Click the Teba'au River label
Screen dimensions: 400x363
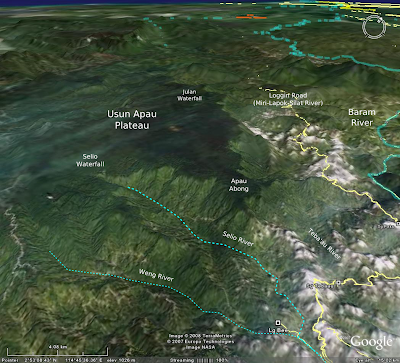click(x=324, y=244)
